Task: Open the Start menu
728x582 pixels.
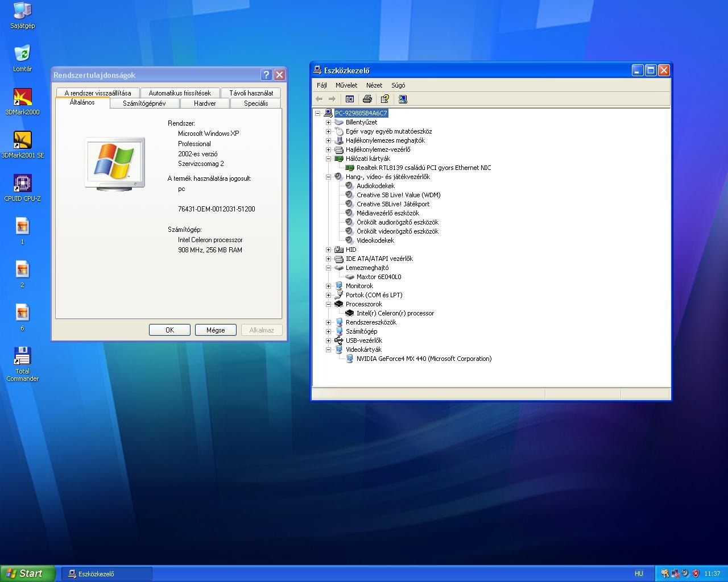Action: (x=28, y=573)
